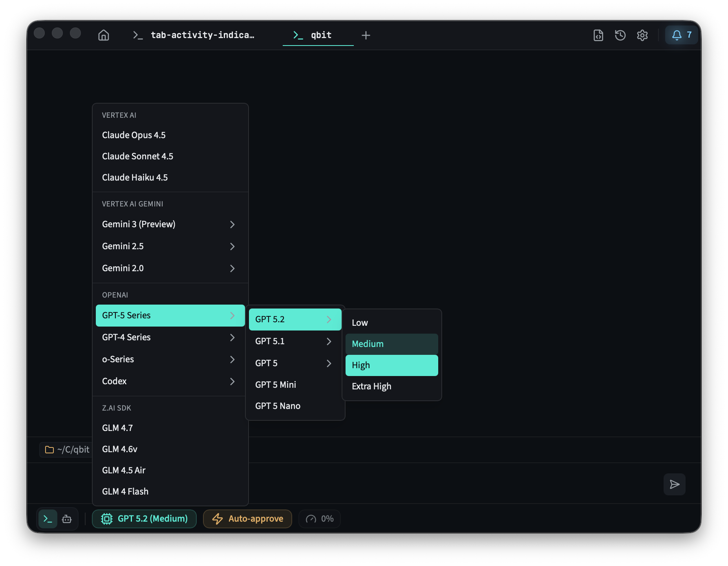Open the file code icon in top bar

pyautogui.click(x=598, y=35)
